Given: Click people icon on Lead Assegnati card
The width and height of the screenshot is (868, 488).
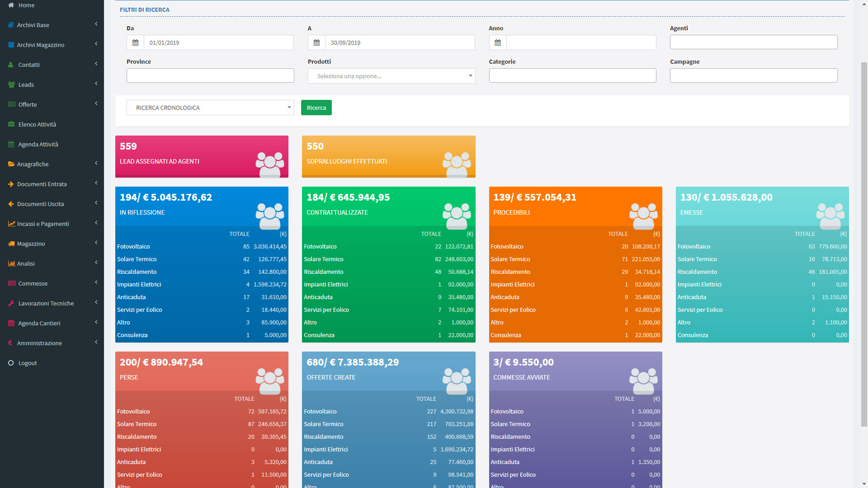Looking at the screenshot, I should [x=270, y=164].
